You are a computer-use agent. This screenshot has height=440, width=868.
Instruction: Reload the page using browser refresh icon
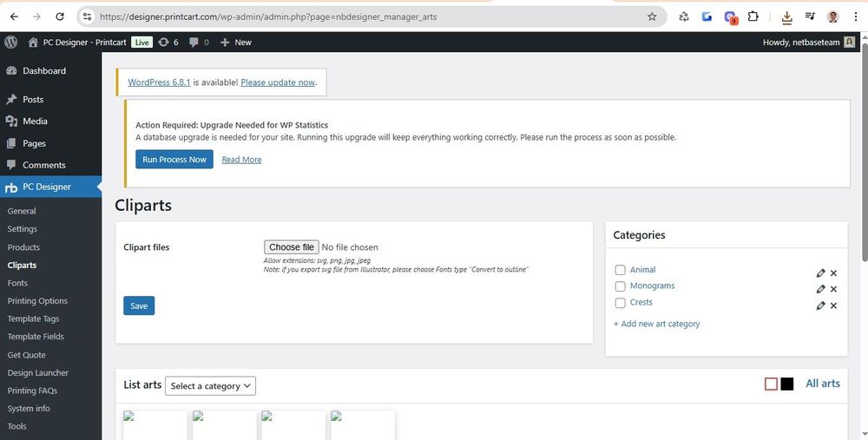(x=59, y=16)
